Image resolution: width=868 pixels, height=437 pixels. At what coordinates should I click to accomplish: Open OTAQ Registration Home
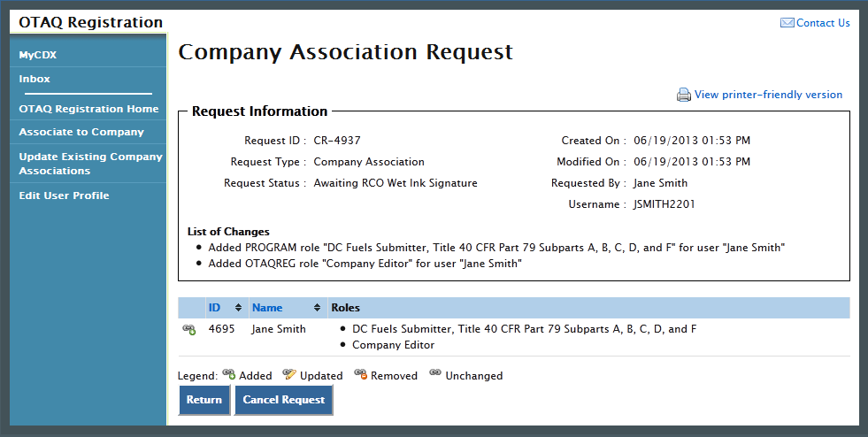point(88,109)
